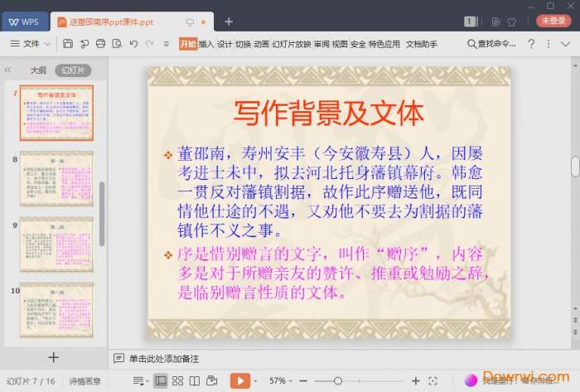Open help via the question mark icon
The image size is (580, 392).
point(531,44)
